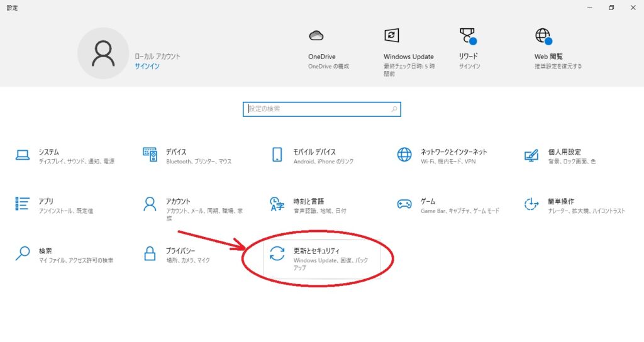
Task: Click the Windows Update label in header
Action: [409, 57]
